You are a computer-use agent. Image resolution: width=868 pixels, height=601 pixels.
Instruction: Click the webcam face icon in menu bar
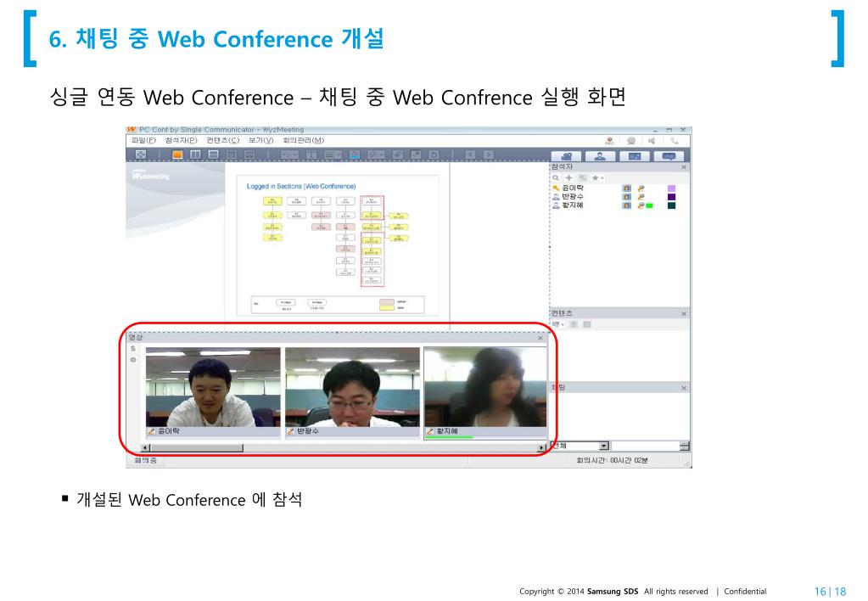(631, 141)
